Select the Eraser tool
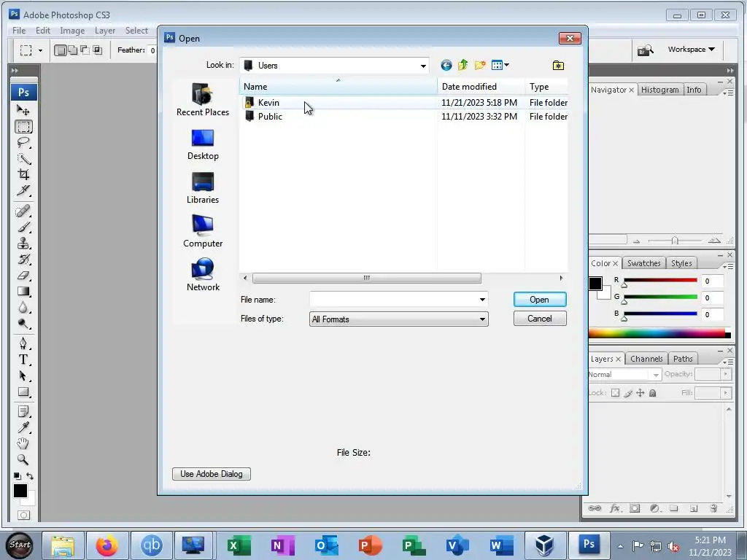747x560 pixels. tap(23, 276)
